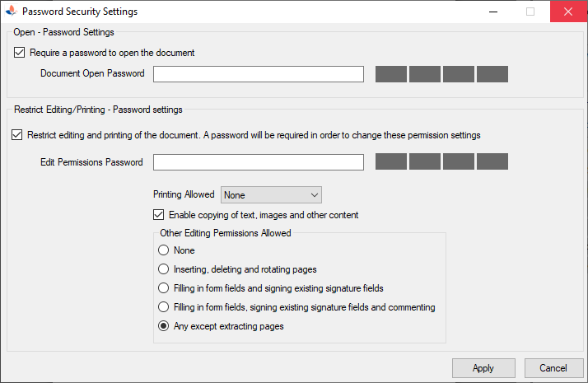Select Any except extracting pages radio
The image size is (588, 383).
164,326
